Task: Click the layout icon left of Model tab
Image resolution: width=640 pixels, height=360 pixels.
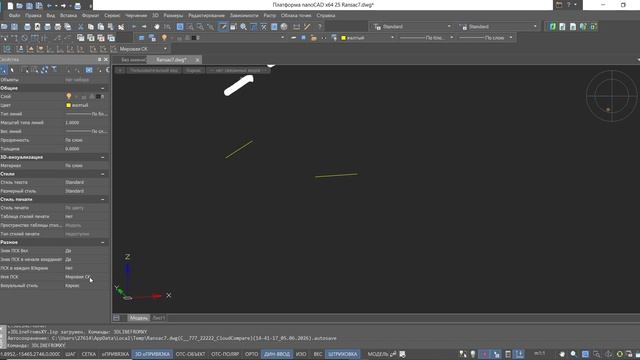Action: [x=116, y=318]
